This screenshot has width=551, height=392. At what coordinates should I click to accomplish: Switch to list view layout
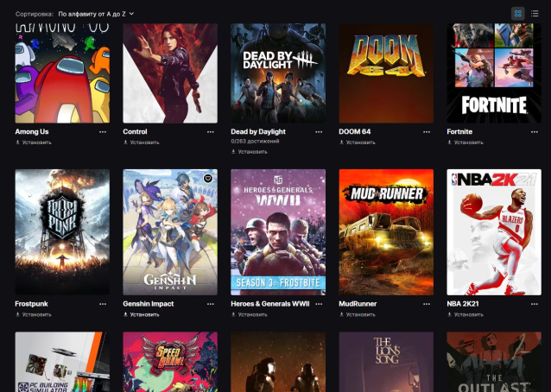(535, 14)
